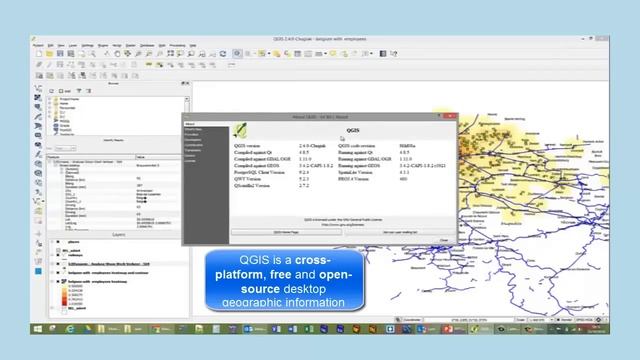Zoom to full extent with the arrows icon
Screen dimensions: 640x360
[x=170, y=54]
